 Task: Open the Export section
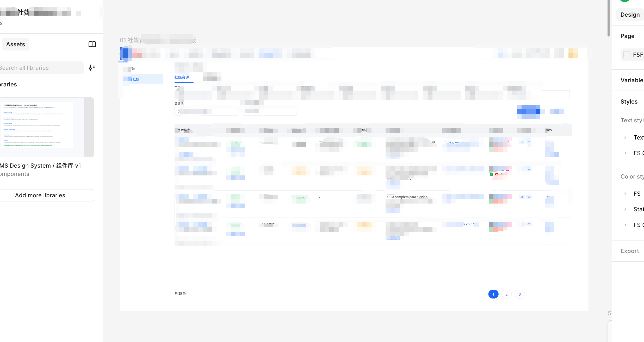pos(629,251)
